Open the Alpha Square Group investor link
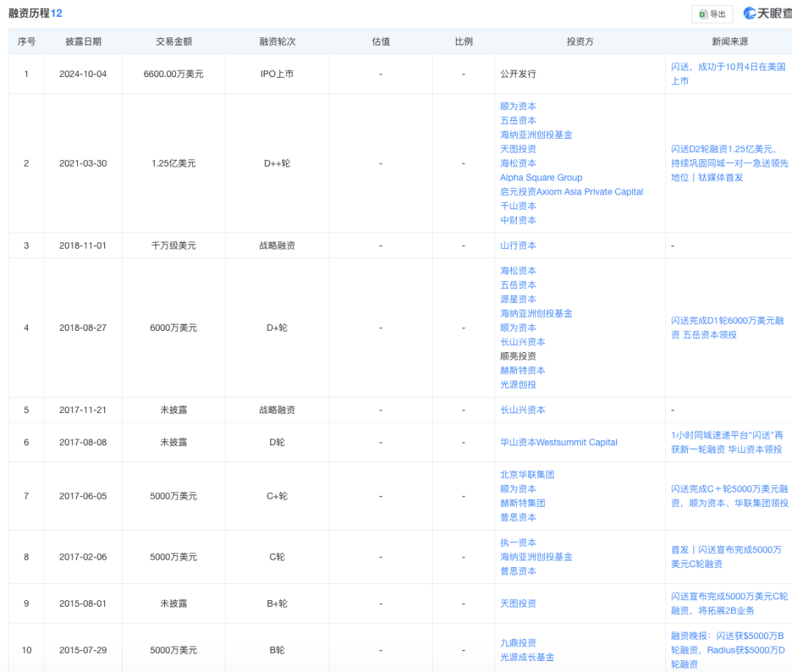The height and width of the screenshot is (672, 792). pyautogui.click(x=541, y=178)
